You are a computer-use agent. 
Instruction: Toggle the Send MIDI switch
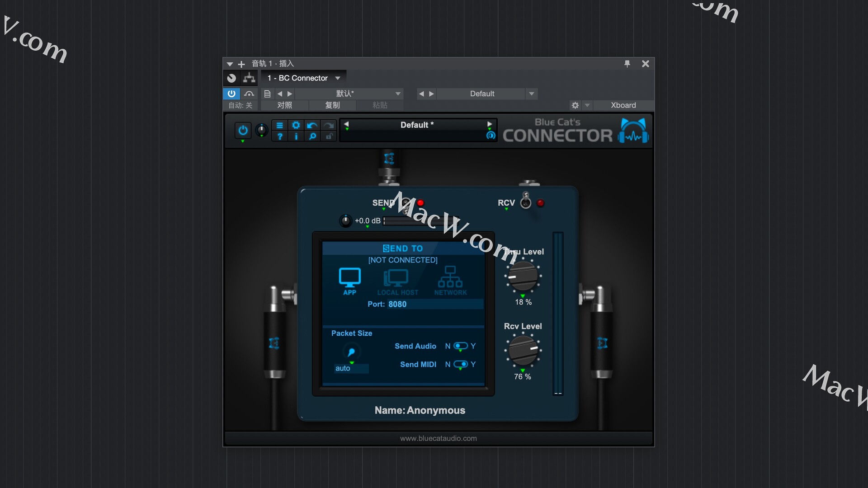click(x=462, y=364)
